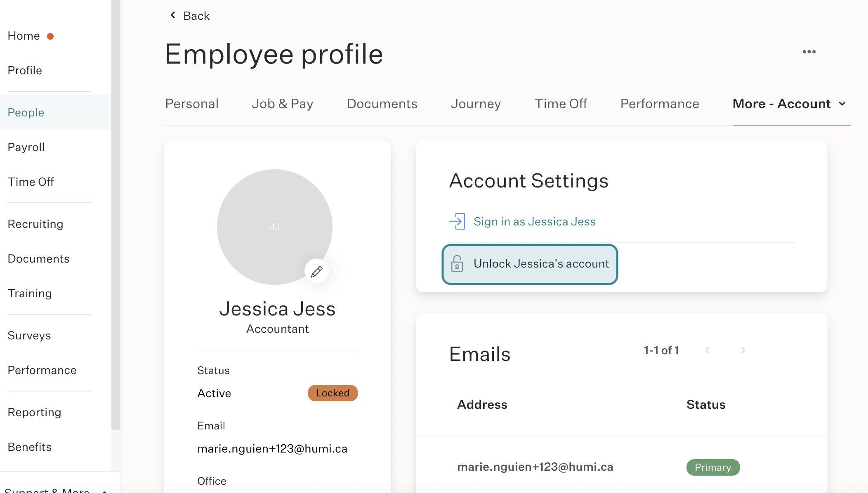Image resolution: width=868 pixels, height=493 pixels.
Task: Click the 1-1 of 1 pagination text
Action: [661, 351]
